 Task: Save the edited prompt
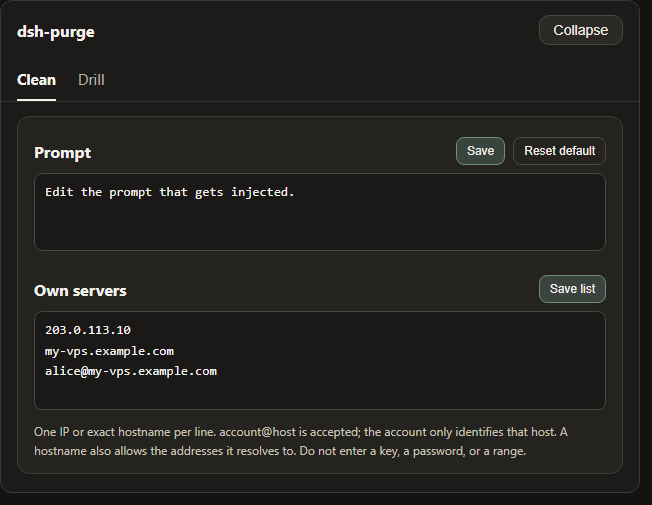(480, 151)
